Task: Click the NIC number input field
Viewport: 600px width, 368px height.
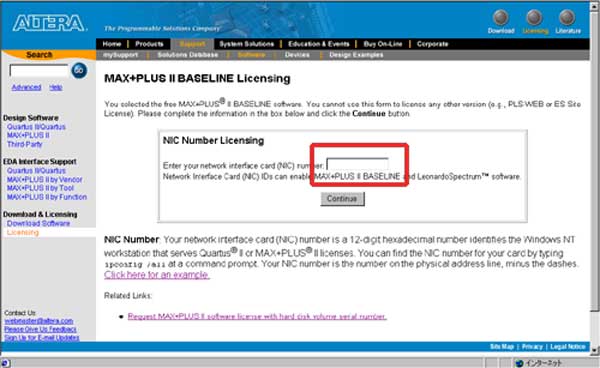Action: (357, 164)
